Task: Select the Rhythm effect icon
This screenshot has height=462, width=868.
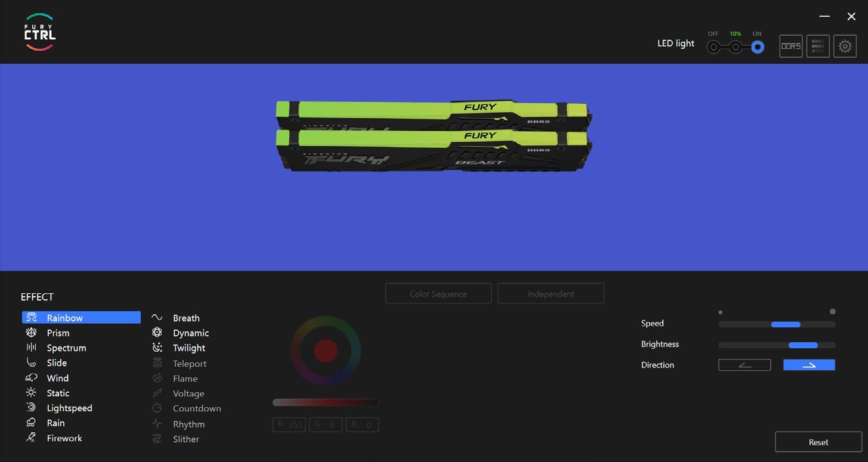Action: coord(157,424)
